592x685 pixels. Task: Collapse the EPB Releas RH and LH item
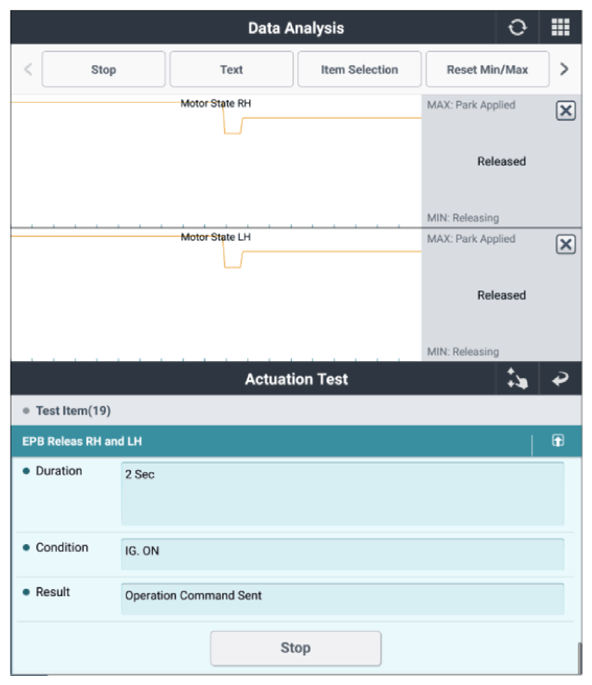(x=558, y=440)
